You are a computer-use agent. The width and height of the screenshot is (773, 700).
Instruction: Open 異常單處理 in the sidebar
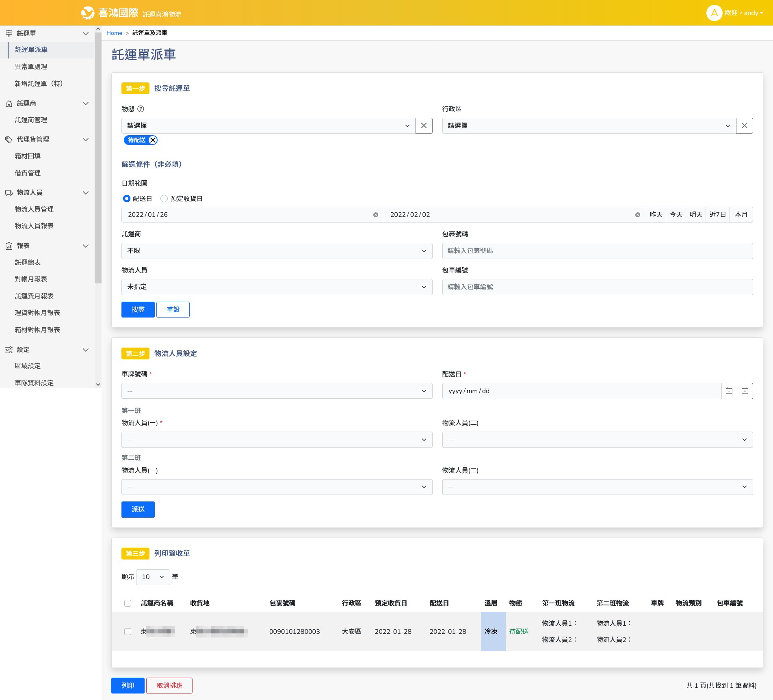tap(31, 67)
